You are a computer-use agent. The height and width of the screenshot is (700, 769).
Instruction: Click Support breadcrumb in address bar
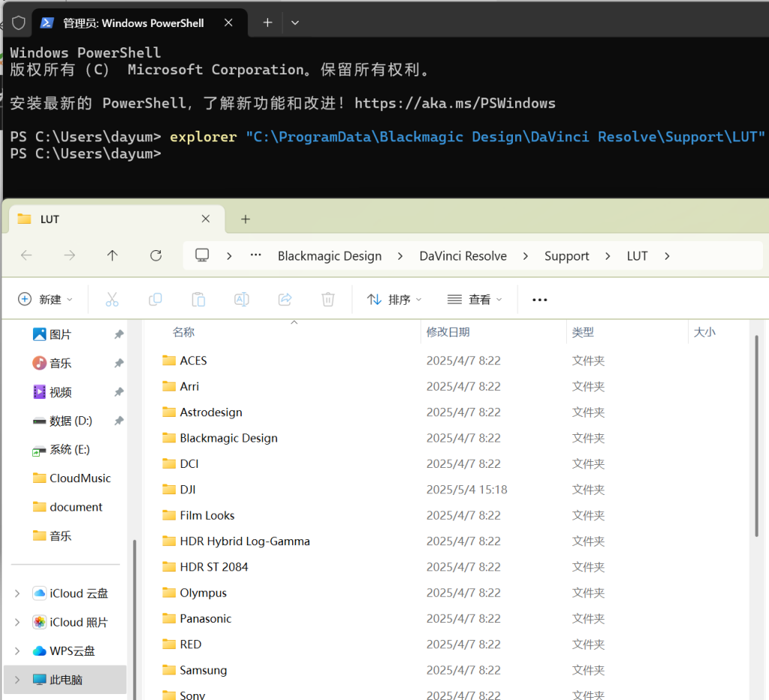pos(566,256)
